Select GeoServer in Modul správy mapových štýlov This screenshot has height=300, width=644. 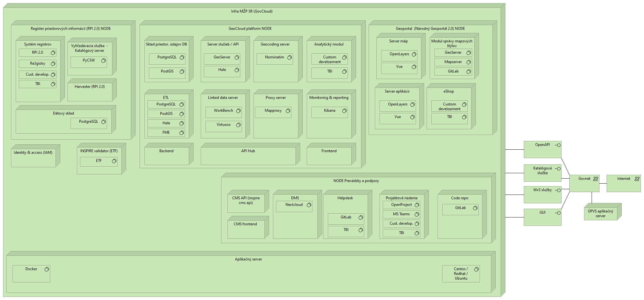453,52
